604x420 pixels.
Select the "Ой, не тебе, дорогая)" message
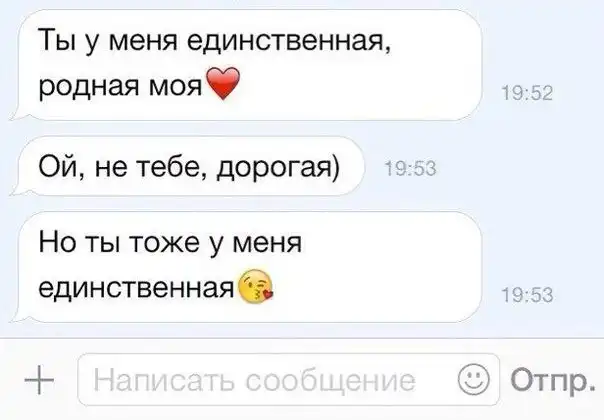coord(187,166)
